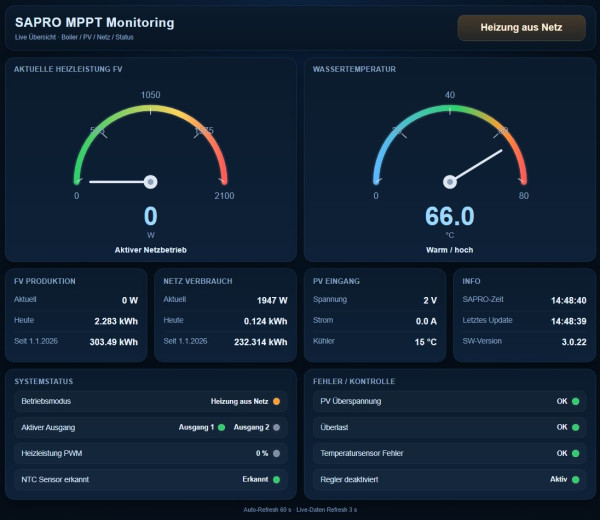Click the Heizung aus Netz button
Image resolution: width=600 pixels, height=520 pixels.
[521, 28]
